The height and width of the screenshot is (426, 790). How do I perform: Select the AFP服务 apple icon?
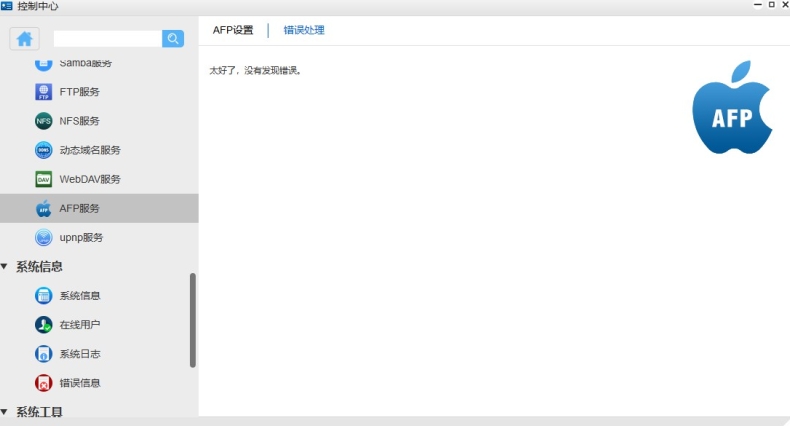[44, 208]
